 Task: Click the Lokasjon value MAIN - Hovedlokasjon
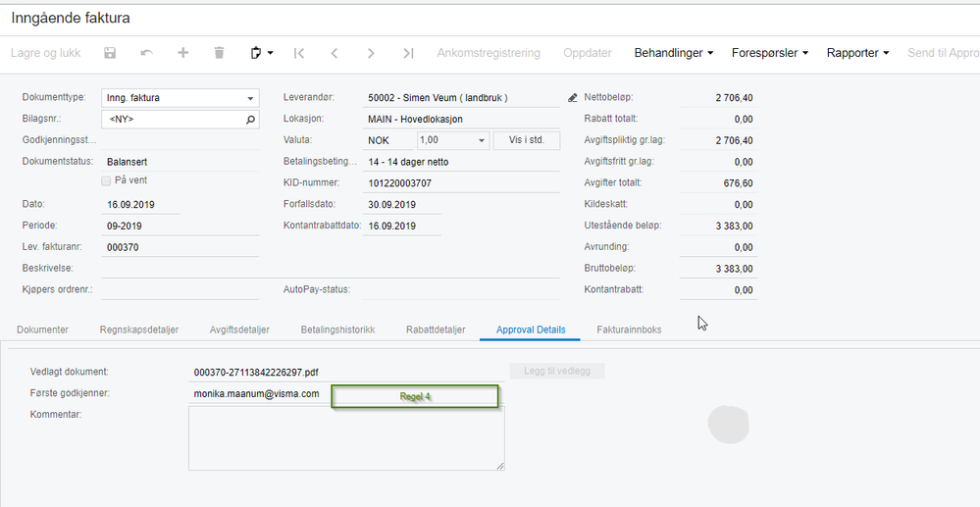pos(461,120)
